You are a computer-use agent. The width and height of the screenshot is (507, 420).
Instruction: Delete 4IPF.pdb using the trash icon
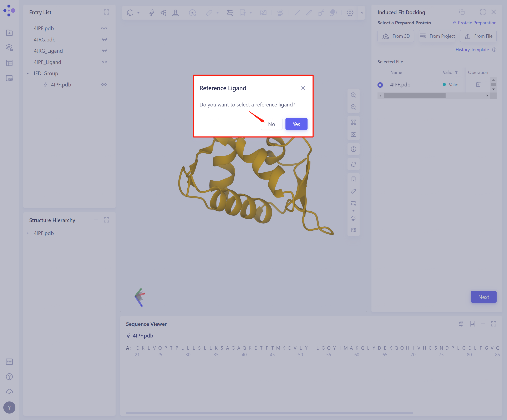coord(478,84)
